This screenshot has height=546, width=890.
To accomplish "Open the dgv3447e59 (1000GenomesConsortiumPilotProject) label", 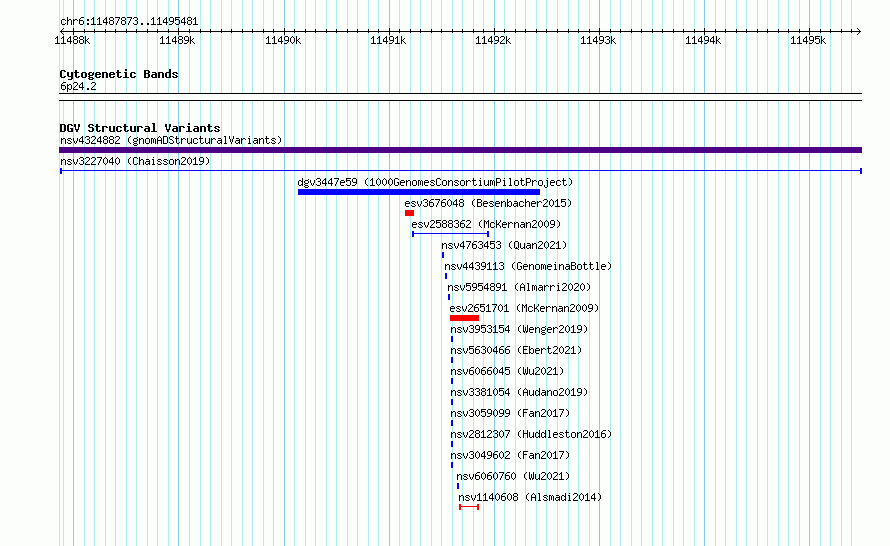I will (435, 182).
